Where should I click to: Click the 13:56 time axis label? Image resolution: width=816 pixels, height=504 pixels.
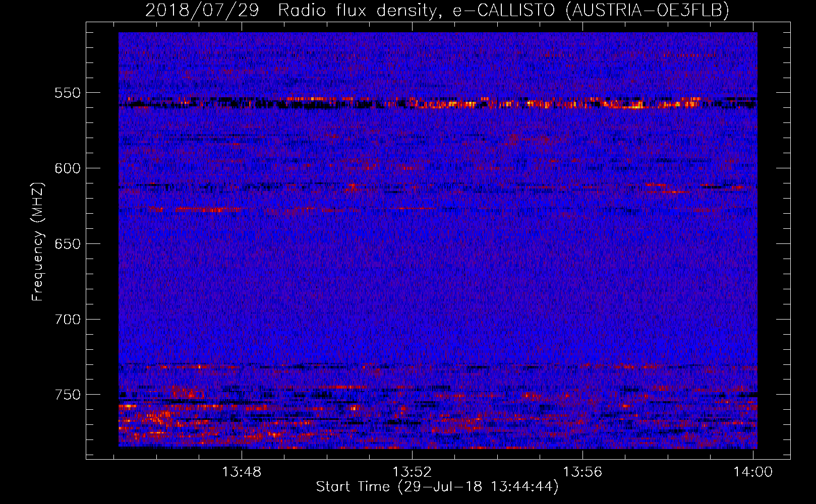pyautogui.click(x=582, y=472)
